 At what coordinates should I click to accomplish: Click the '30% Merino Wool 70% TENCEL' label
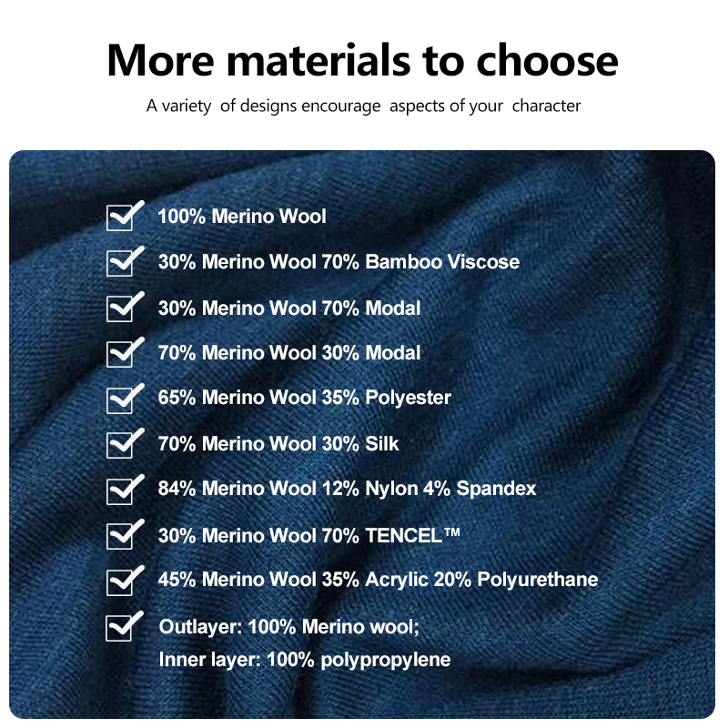(308, 535)
